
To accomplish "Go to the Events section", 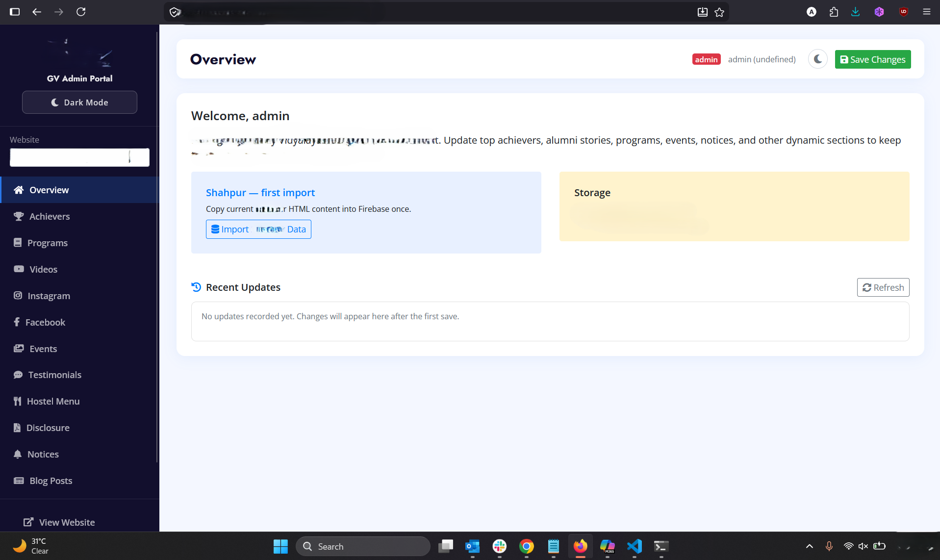I will pyautogui.click(x=79, y=349).
